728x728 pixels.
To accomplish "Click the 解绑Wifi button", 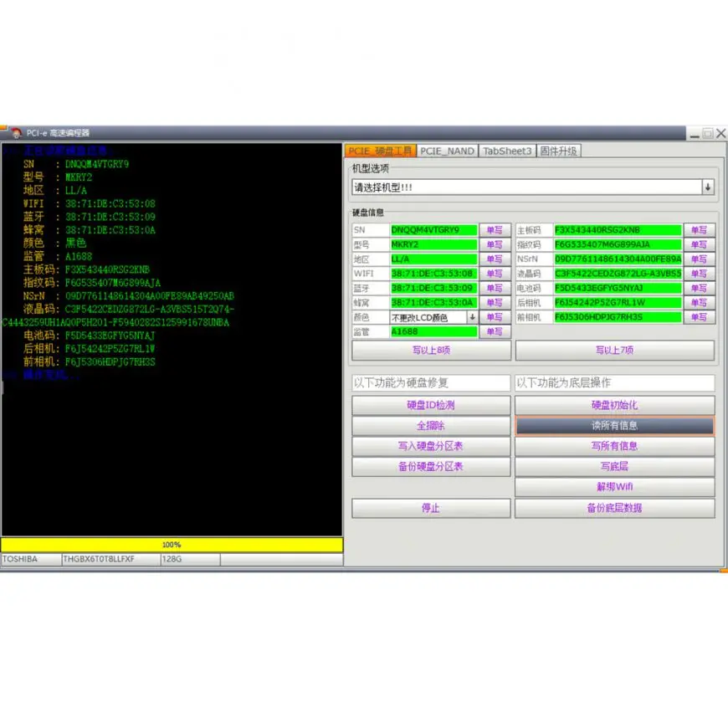I will [x=615, y=487].
